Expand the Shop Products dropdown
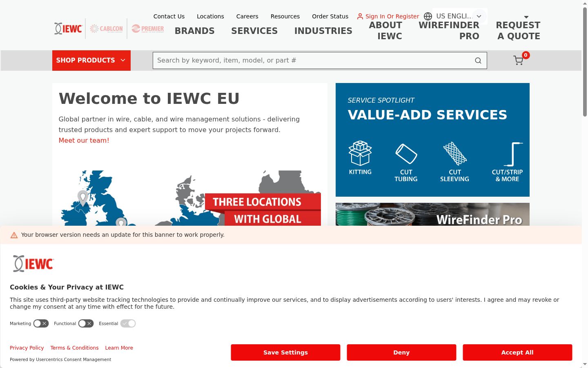The height and width of the screenshot is (368, 588). pos(91,61)
